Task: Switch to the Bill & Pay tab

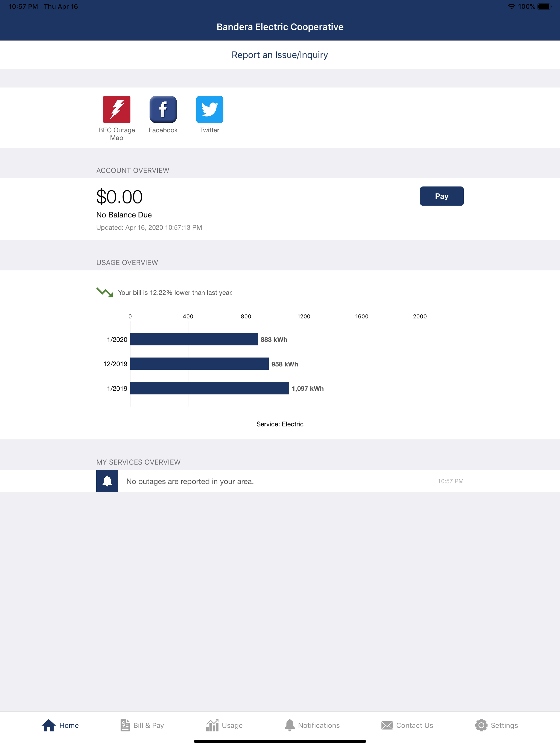Action: (x=142, y=725)
